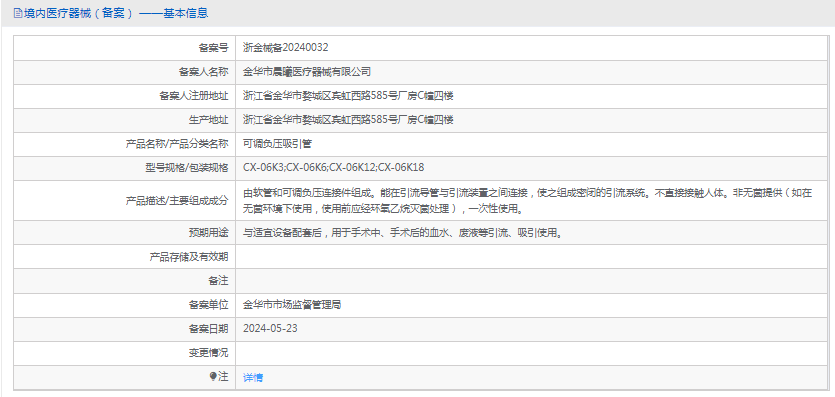Click the 备案人注册地址 row label

194,96
